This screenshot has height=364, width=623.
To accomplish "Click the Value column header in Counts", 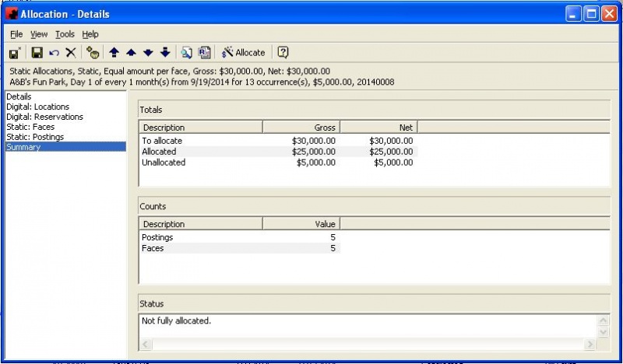I will point(301,223).
